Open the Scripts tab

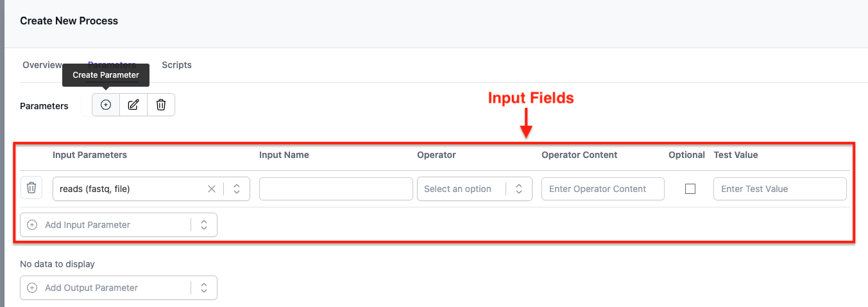176,65
